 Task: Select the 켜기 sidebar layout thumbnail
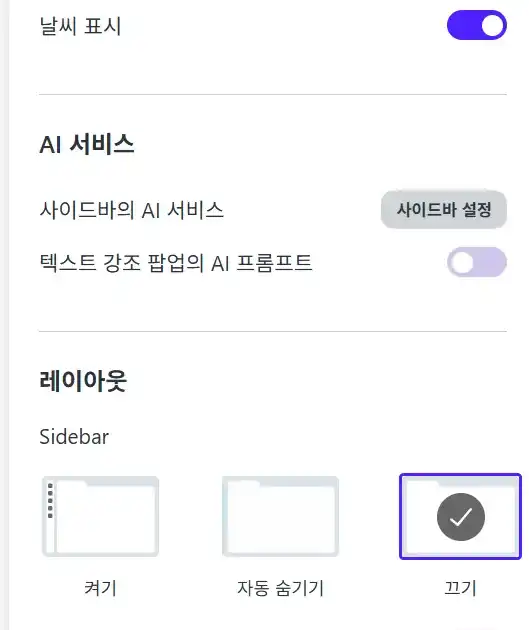click(x=100, y=516)
